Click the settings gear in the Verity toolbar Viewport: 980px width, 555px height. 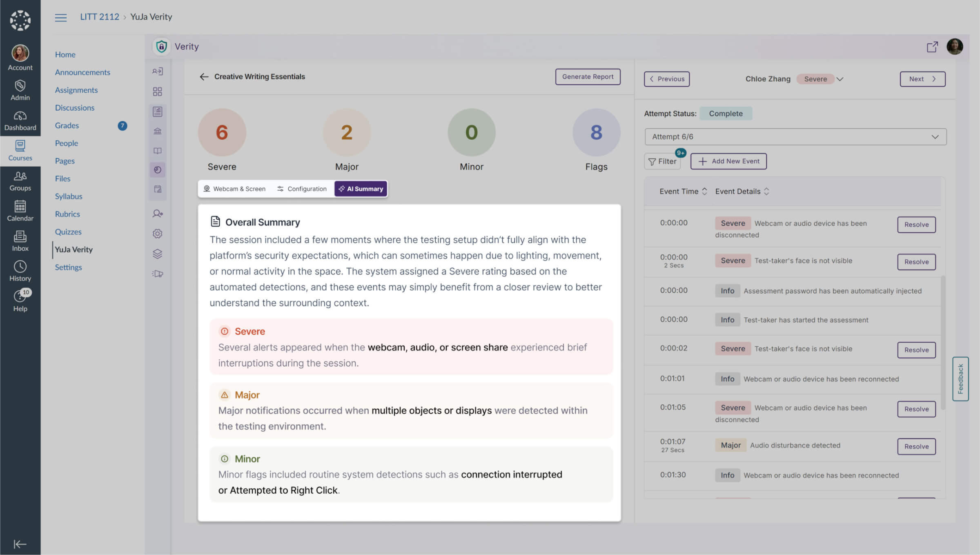tap(158, 234)
